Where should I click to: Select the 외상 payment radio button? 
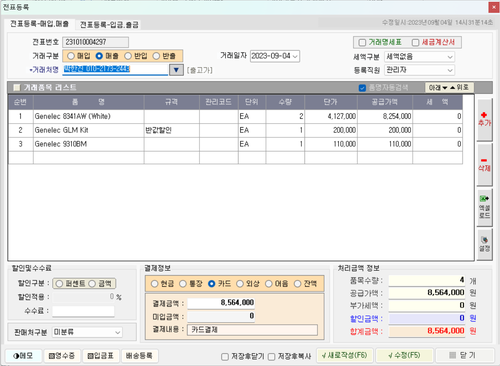point(240,284)
